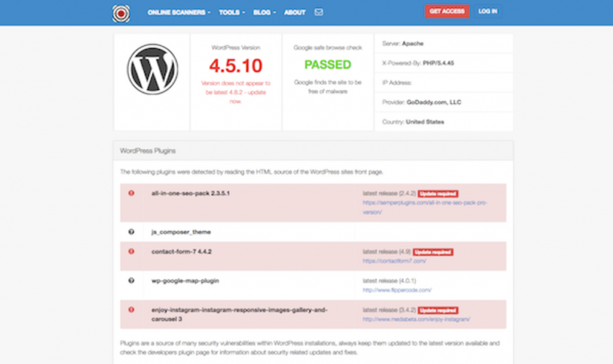This screenshot has width=613, height=364.
Task: Click question icon beside wp-google-map-plugin
Action: [131, 281]
